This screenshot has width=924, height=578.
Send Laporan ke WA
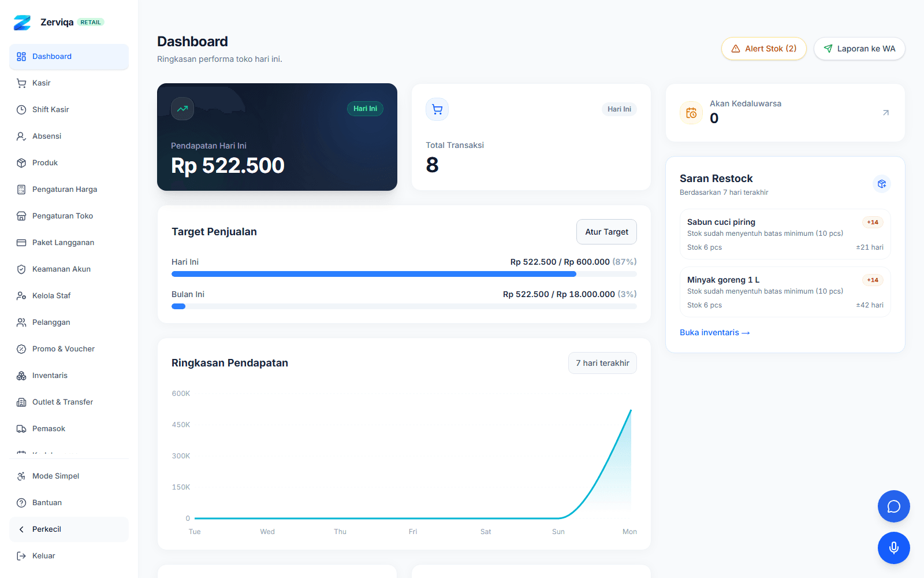point(859,49)
